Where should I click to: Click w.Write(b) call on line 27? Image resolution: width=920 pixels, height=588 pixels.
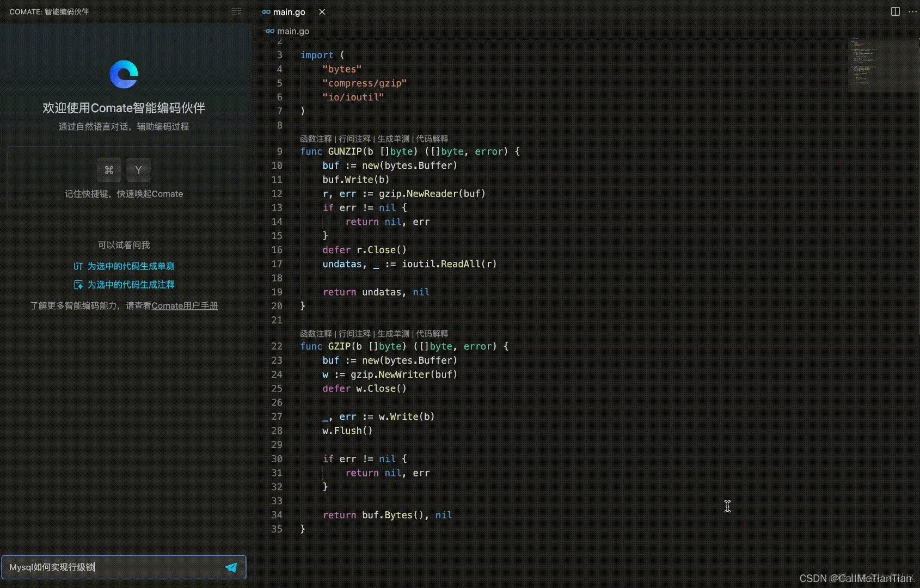(407, 417)
